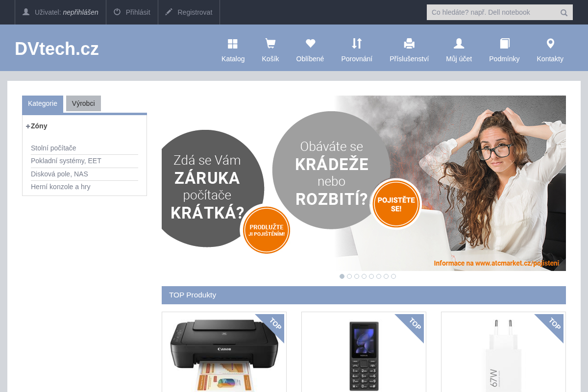Viewport: 588px width, 392px height.
Task: Open the Příslušenství printer icon
Action: (409, 44)
